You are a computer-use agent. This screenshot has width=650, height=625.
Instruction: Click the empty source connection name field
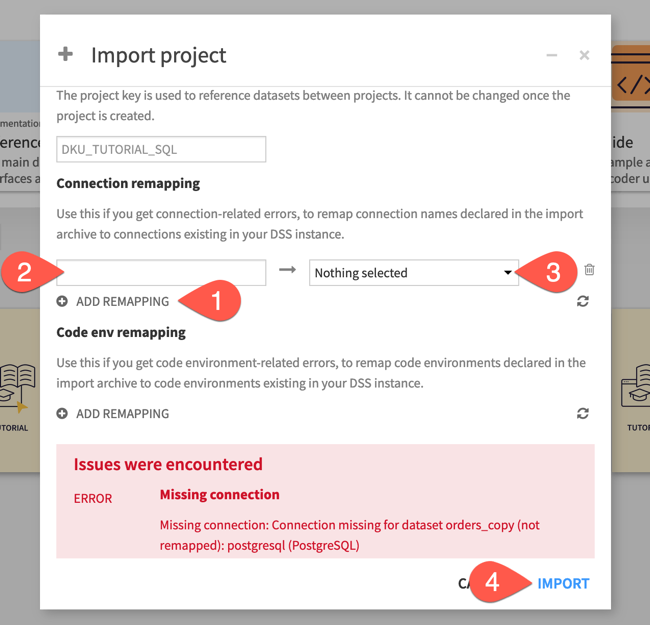[x=161, y=272]
